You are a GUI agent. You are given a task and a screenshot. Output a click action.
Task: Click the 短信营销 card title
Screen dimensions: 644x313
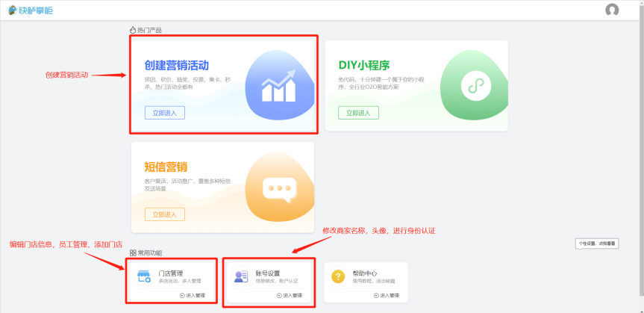pyautogui.click(x=166, y=167)
